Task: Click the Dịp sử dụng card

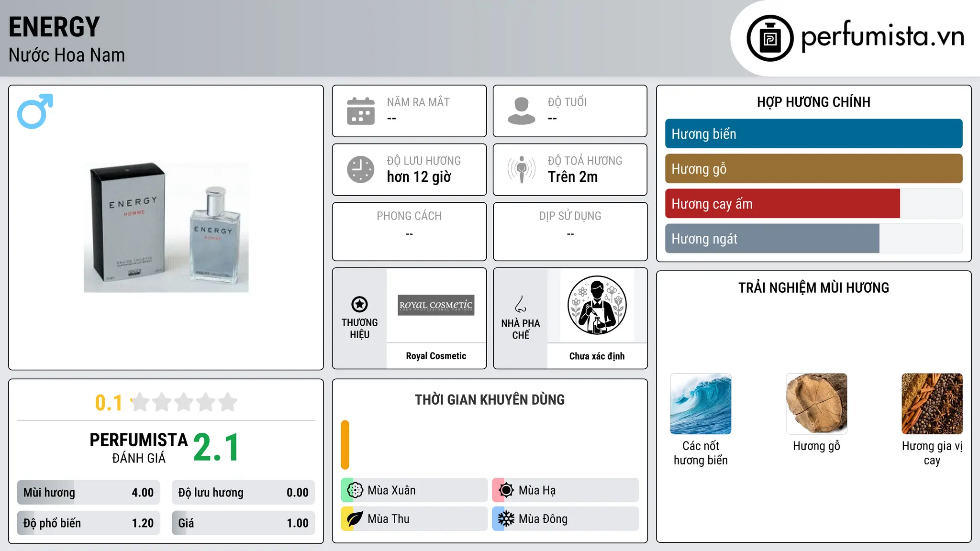Action: (570, 231)
